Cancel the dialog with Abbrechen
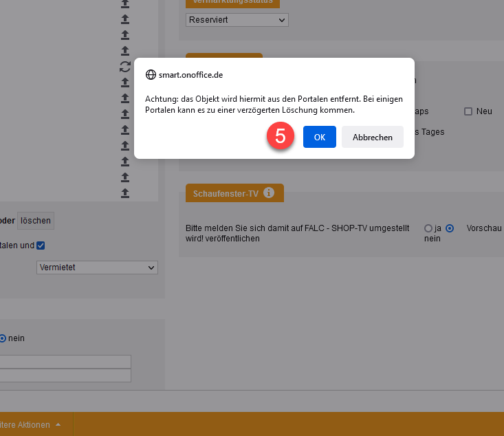This screenshot has width=504, height=436. click(x=372, y=137)
